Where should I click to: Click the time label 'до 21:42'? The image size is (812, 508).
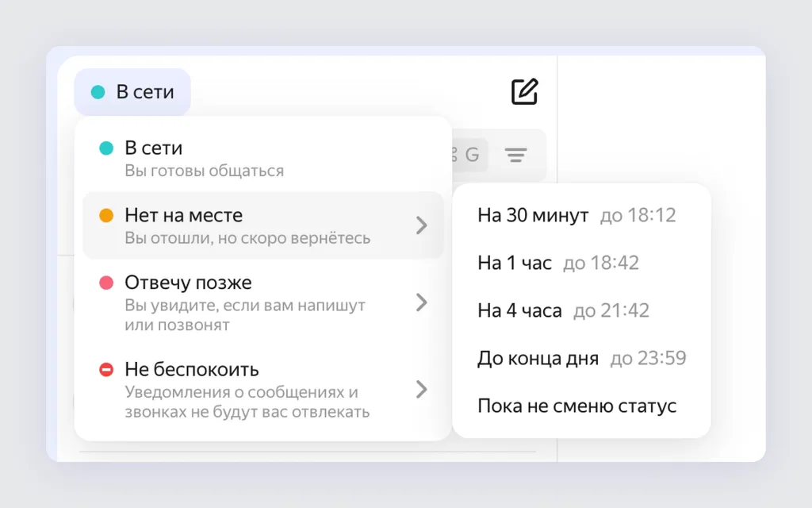(611, 310)
